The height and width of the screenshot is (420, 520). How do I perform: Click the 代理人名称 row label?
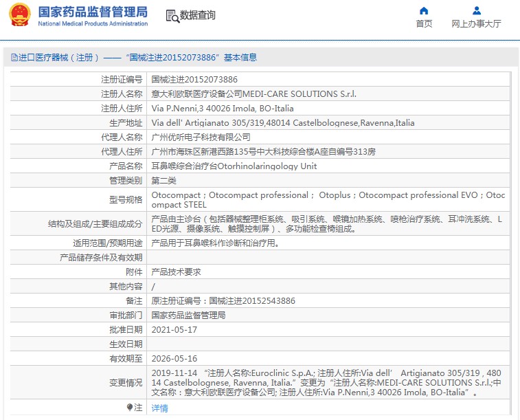point(122,137)
